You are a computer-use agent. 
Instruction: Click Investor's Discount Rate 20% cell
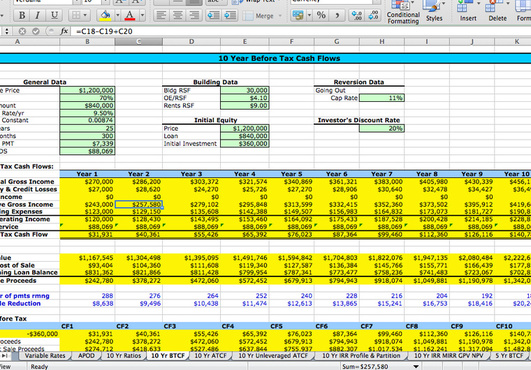pyautogui.click(x=382, y=128)
